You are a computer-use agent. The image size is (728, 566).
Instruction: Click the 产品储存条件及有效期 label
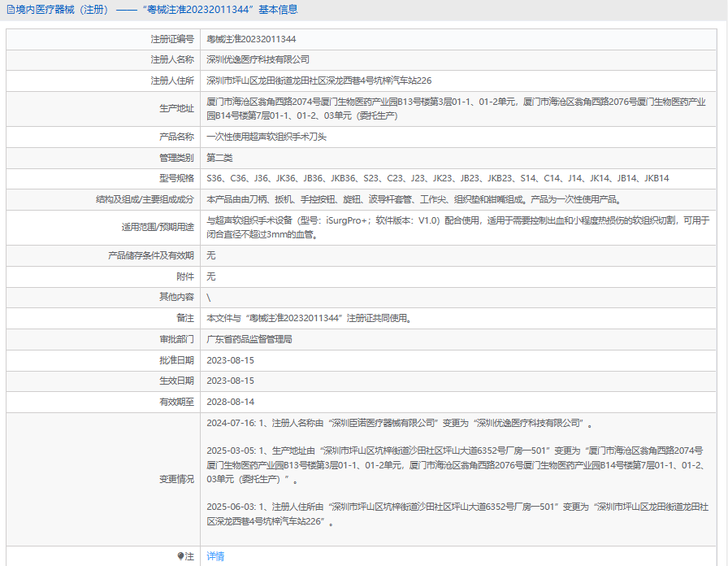tap(151, 255)
